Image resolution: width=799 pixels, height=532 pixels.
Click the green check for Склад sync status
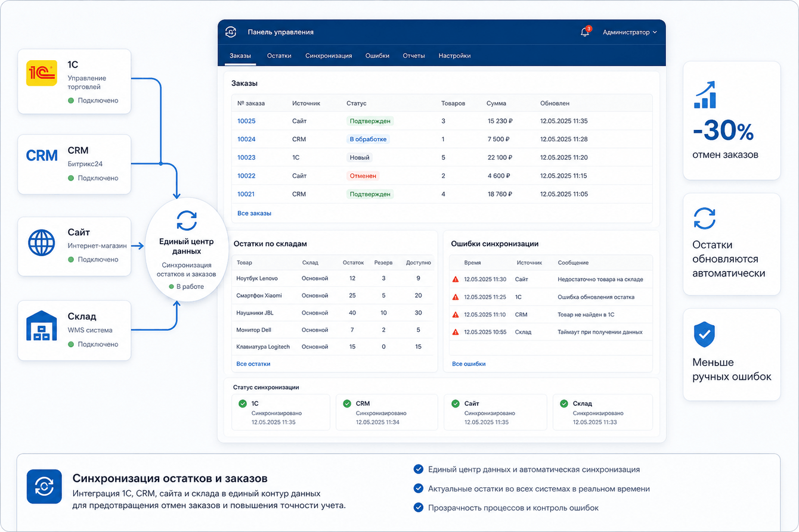[563, 403]
